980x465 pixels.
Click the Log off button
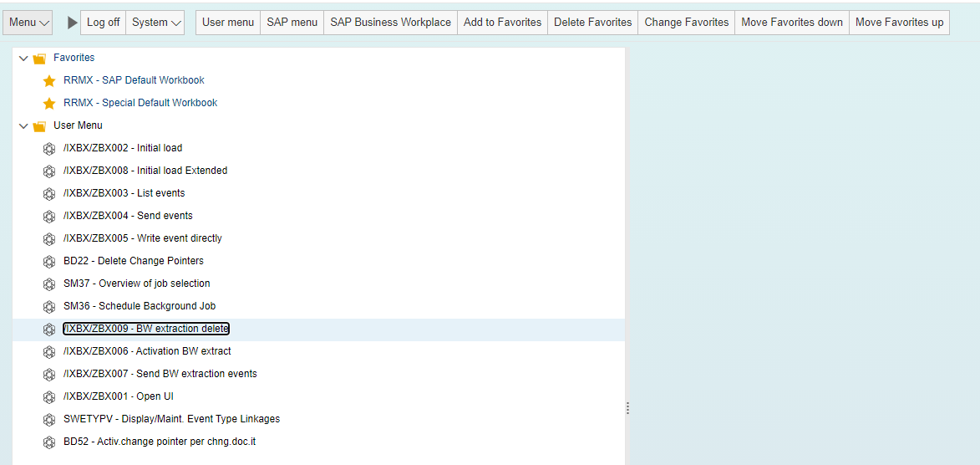pyautogui.click(x=103, y=23)
